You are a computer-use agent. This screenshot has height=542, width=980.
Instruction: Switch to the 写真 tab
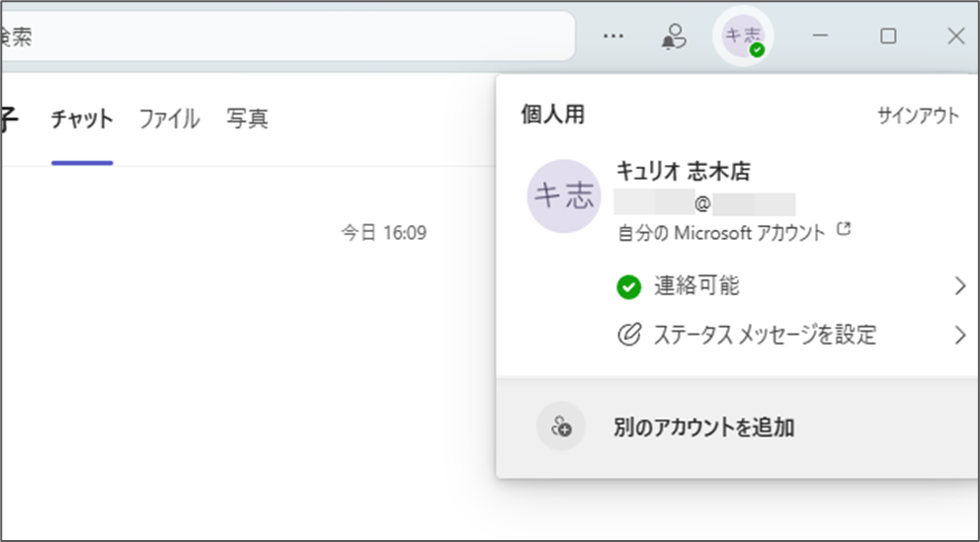(x=248, y=118)
